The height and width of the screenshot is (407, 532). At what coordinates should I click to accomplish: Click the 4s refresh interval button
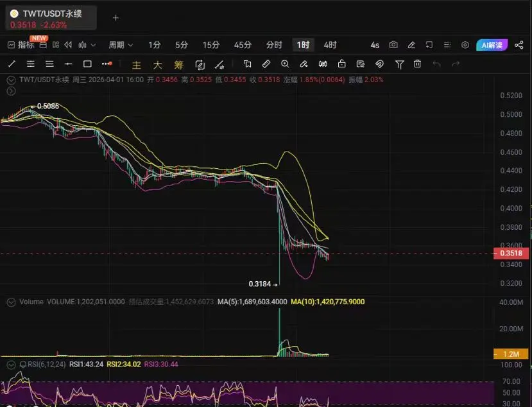[x=375, y=45]
